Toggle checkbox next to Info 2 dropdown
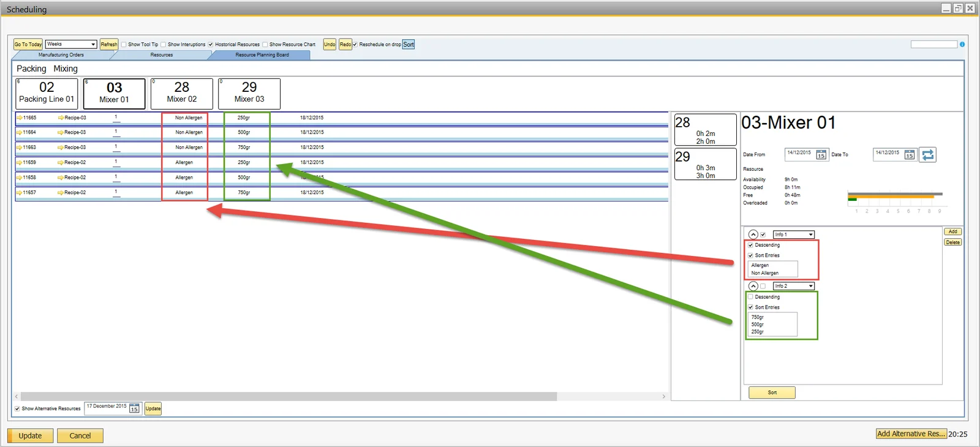Viewport: 980px width, 447px height. (763, 286)
